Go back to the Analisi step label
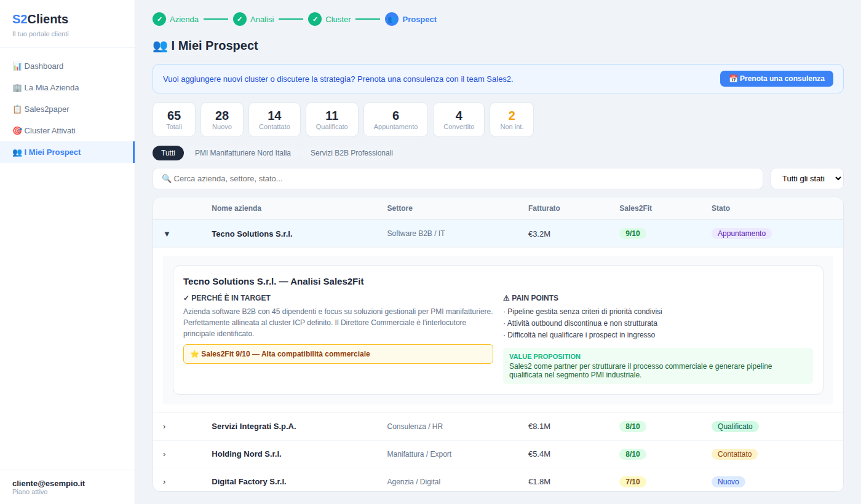The width and height of the screenshot is (861, 504). pyautogui.click(x=262, y=19)
